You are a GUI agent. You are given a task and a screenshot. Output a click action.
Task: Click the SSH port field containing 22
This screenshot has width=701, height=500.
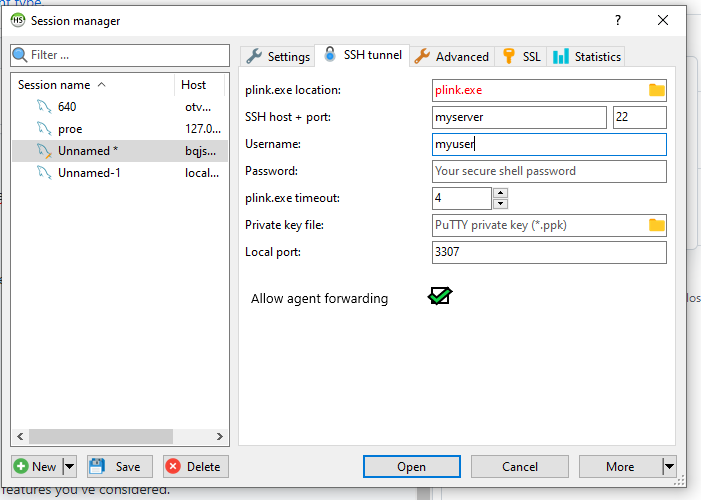click(x=640, y=117)
